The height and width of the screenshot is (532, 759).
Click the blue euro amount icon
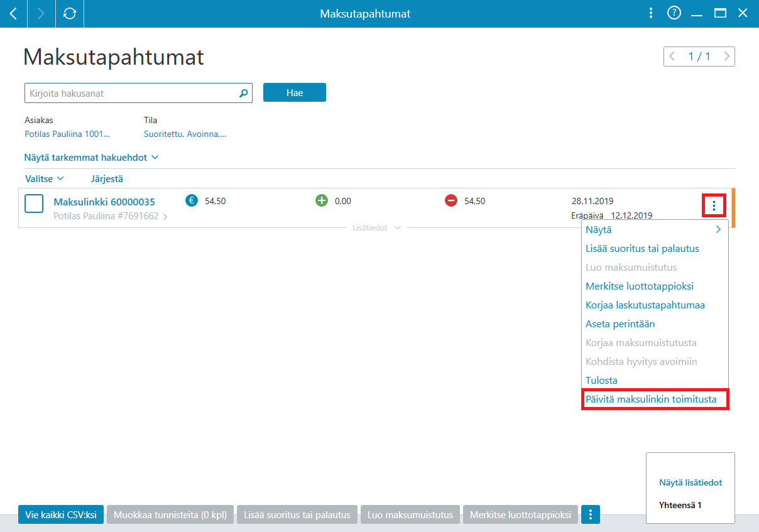(192, 200)
